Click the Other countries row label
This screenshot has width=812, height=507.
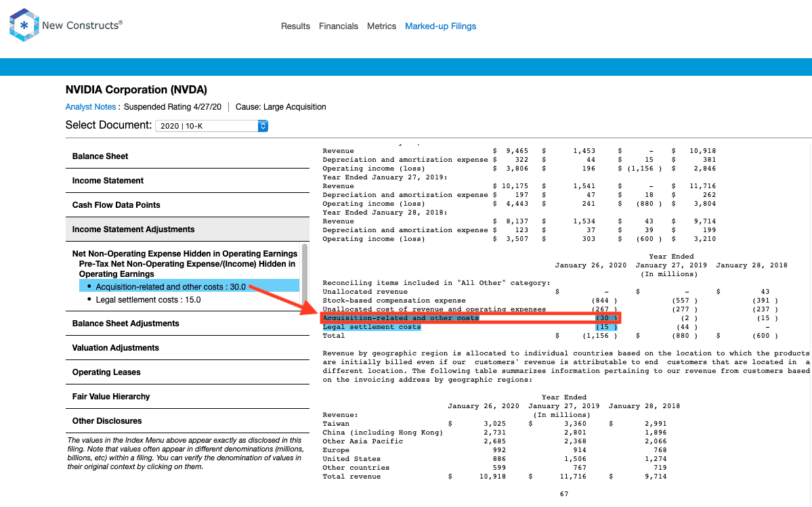pyautogui.click(x=356, y=468)
